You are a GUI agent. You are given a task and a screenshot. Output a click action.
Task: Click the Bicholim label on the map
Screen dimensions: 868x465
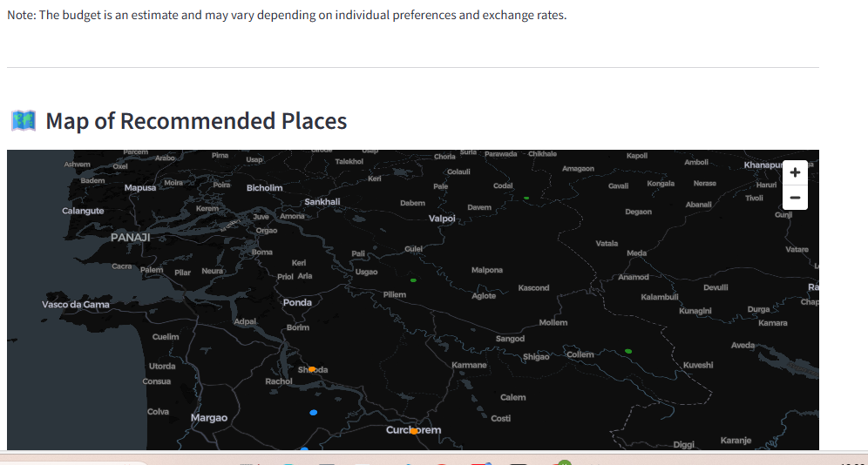click(264, 188)
